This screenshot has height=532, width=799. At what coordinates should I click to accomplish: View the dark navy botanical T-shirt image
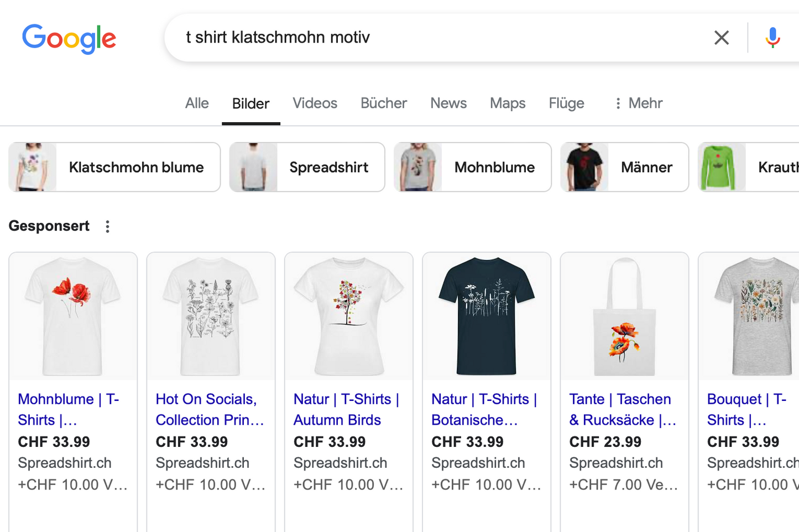[487, 316]
